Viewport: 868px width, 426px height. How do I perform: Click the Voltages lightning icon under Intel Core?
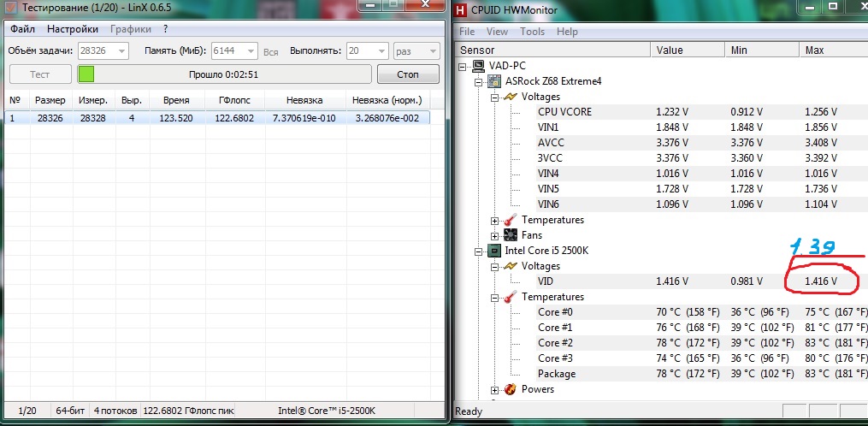click(x=510, y=266)
